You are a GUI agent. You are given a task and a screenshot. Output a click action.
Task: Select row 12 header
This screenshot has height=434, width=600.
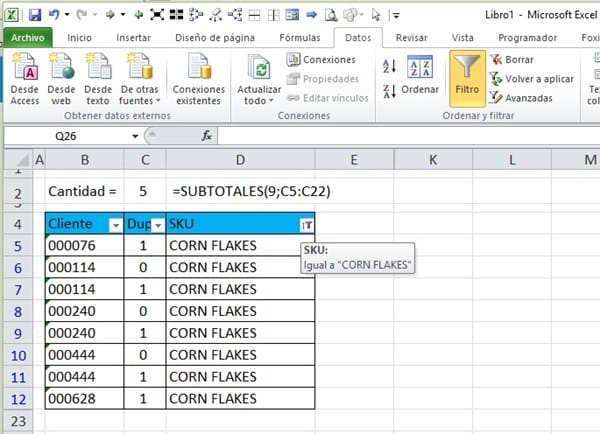(18, 400)
